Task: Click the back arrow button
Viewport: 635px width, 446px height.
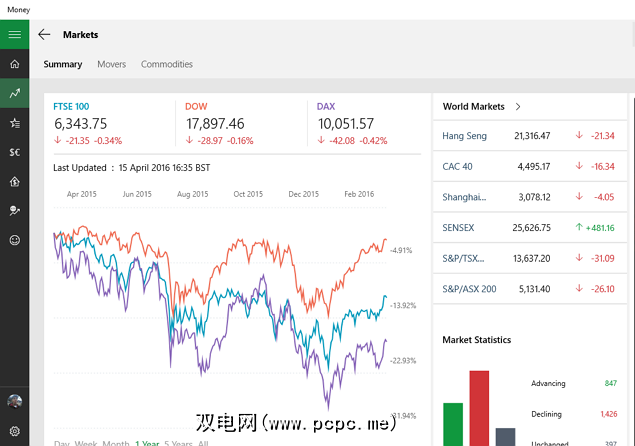Action: point(44,34)
